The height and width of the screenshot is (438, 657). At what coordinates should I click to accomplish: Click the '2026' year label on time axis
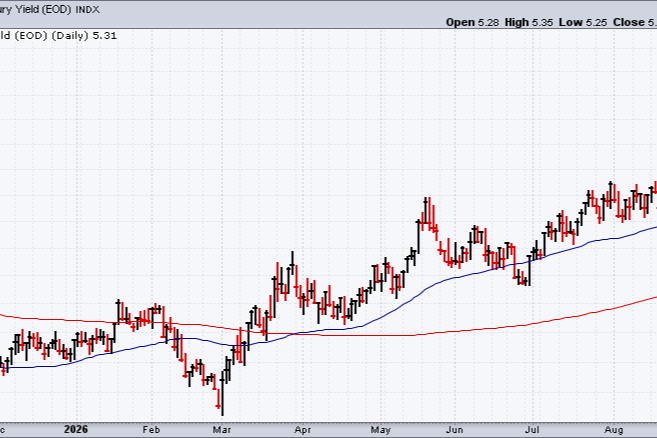click(x=76, y=429)
